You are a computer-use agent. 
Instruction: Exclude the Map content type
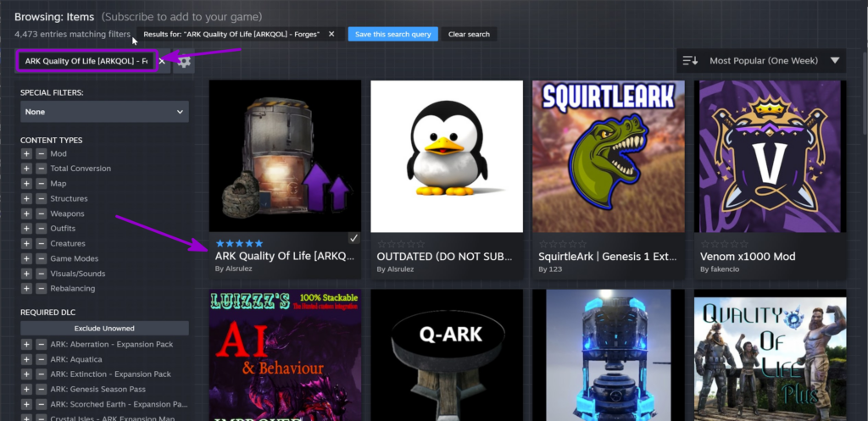pyautogui.click(x=41, y=184)
